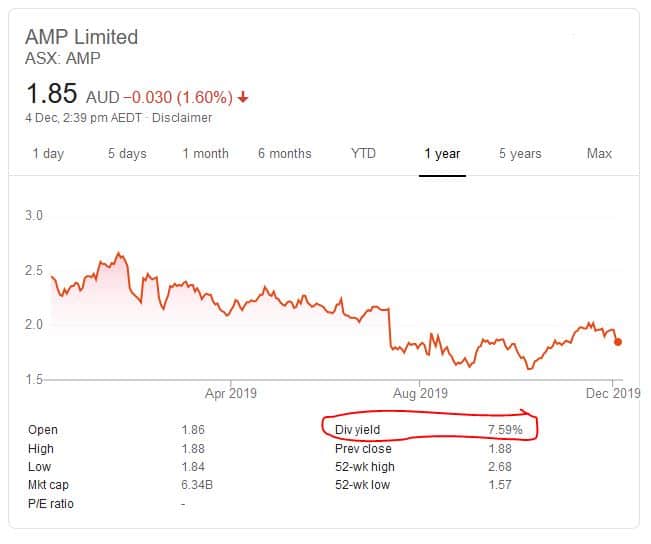Click the red down arrow icon
The height and width of the screenshot is (544, 651).
click(x=244, y=98)
